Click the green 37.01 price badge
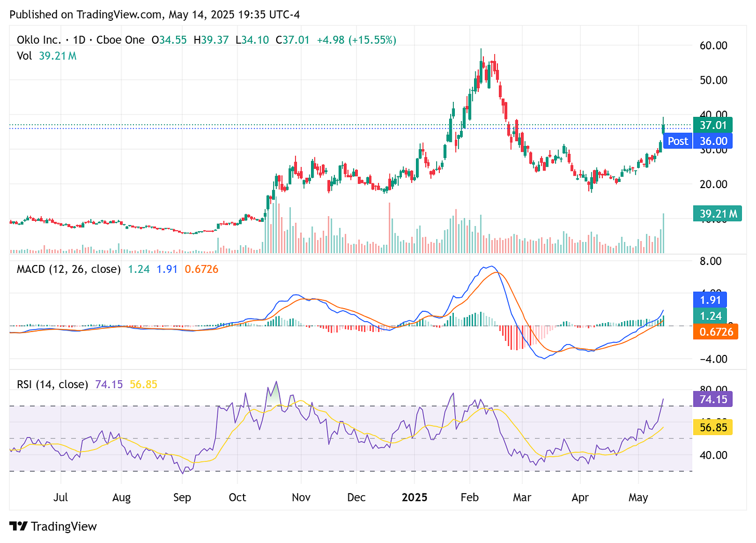 [x=712, y=125]
